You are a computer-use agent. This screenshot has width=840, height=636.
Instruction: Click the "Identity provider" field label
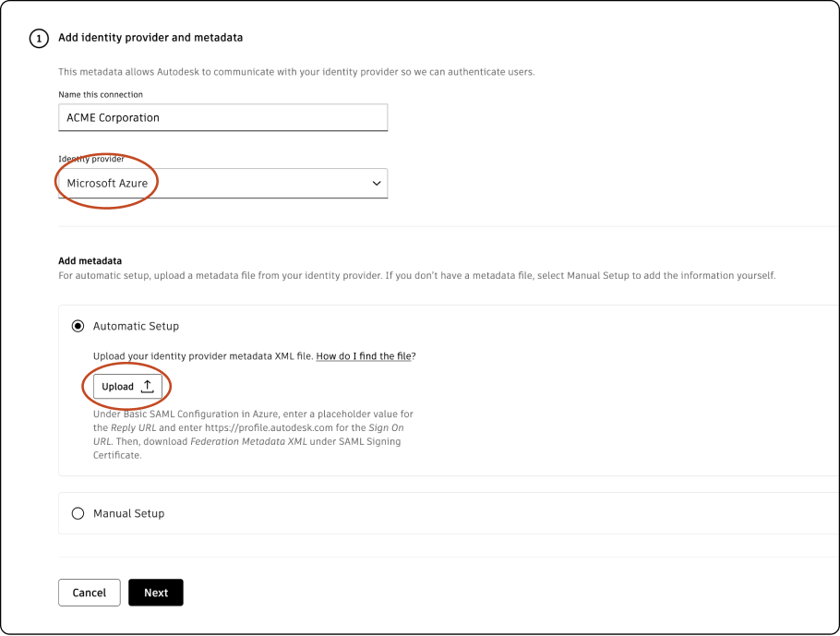pos(91,160)
